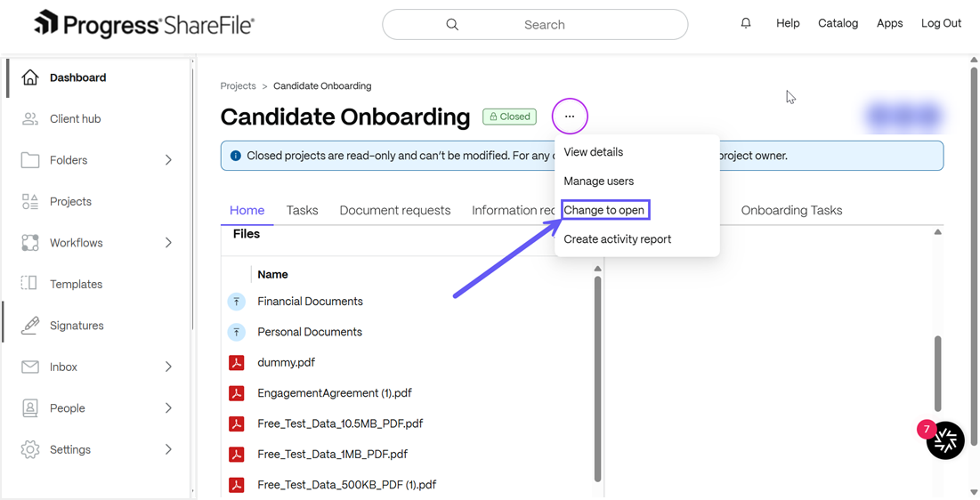Open the Financial Documents upload folder icon
Image resolution: width=980 pixels, height=500 pixels.
(x=236, y=302)
